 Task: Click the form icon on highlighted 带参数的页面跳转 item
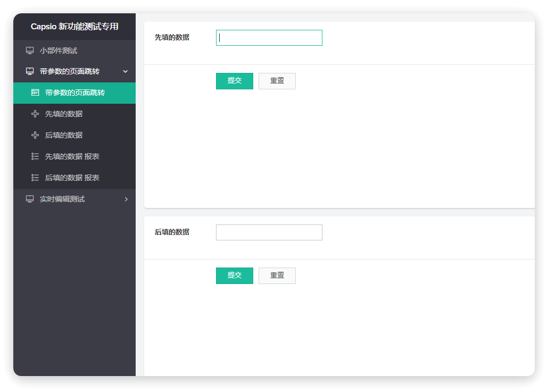[35, 93]
